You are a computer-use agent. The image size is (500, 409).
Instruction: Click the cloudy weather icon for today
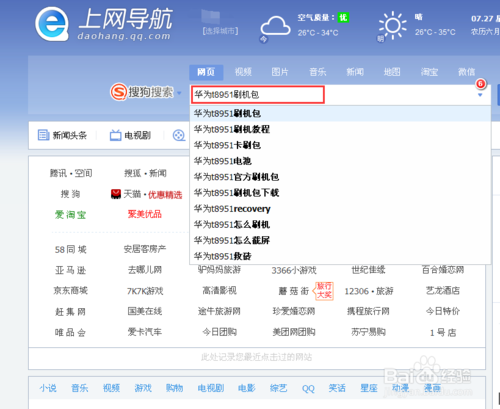click(275, 26)
